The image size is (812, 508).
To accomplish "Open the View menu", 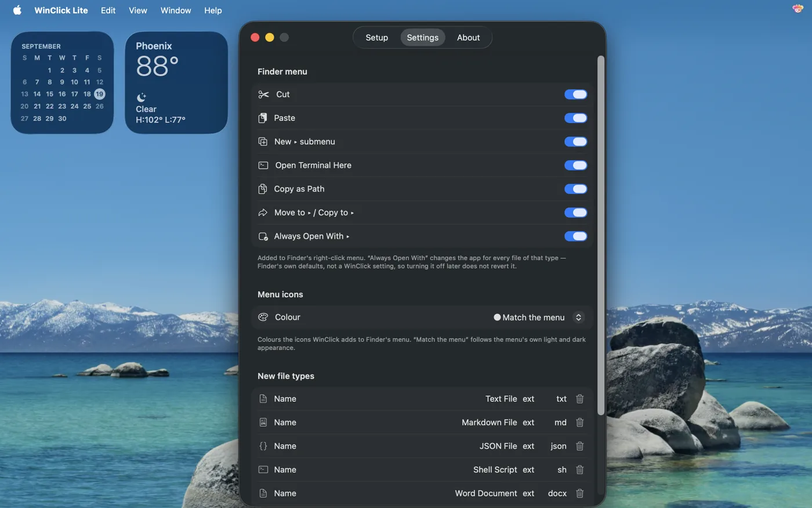I will [x=138, y=10].
